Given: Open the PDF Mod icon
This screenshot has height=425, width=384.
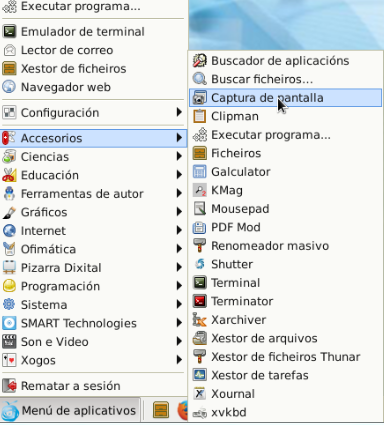Looking at the screenshot, I should click(200, 227).
